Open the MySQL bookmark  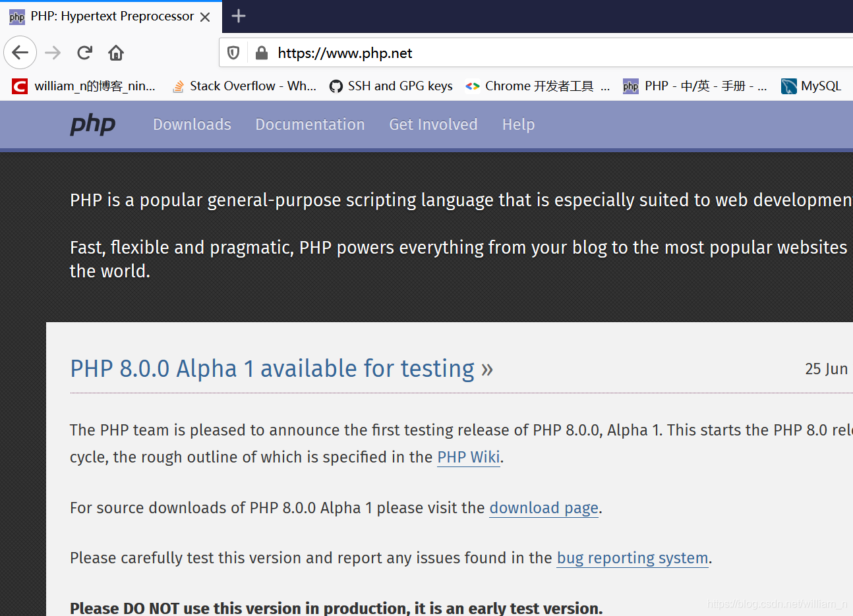(811, 86)
